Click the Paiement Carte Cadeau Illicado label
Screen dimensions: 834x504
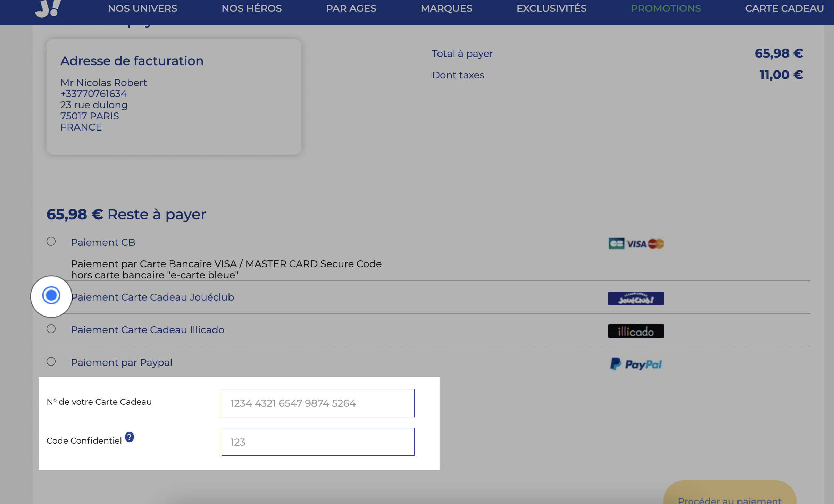148,330
